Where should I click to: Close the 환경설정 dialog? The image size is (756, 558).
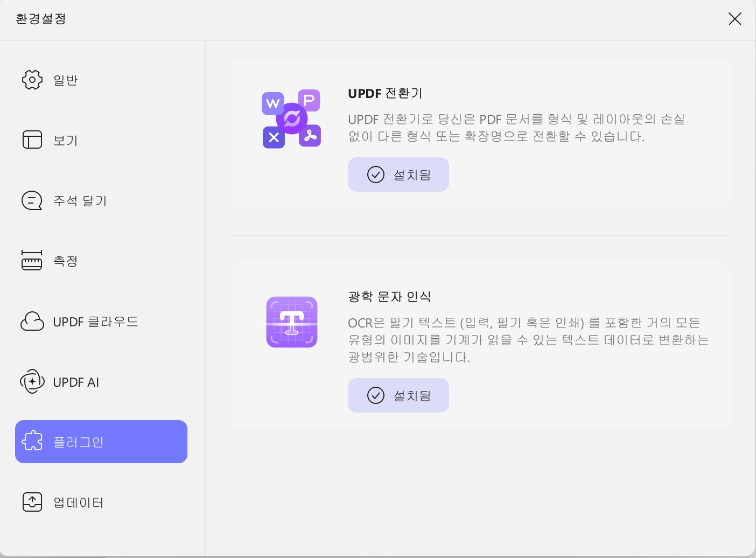734,19
